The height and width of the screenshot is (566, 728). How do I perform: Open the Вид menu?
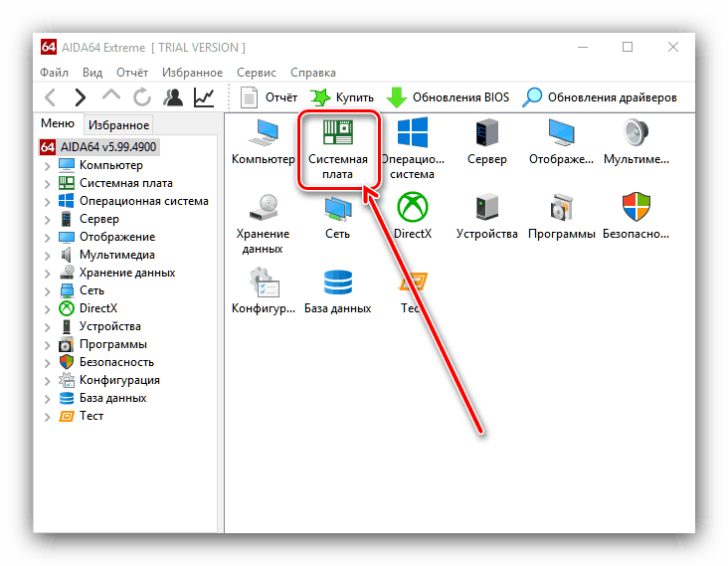[x=92, y=73]
